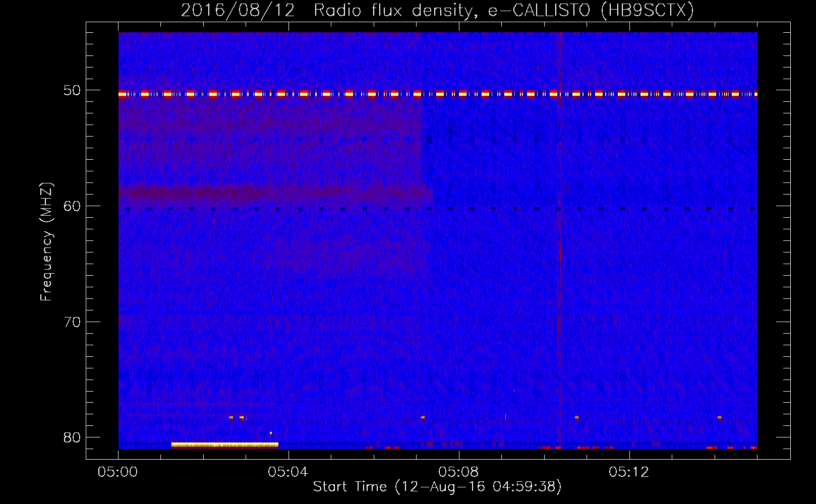
Task: Click the "60" frequency tick label
Action: pyautogui.click(x=72, y=206)
